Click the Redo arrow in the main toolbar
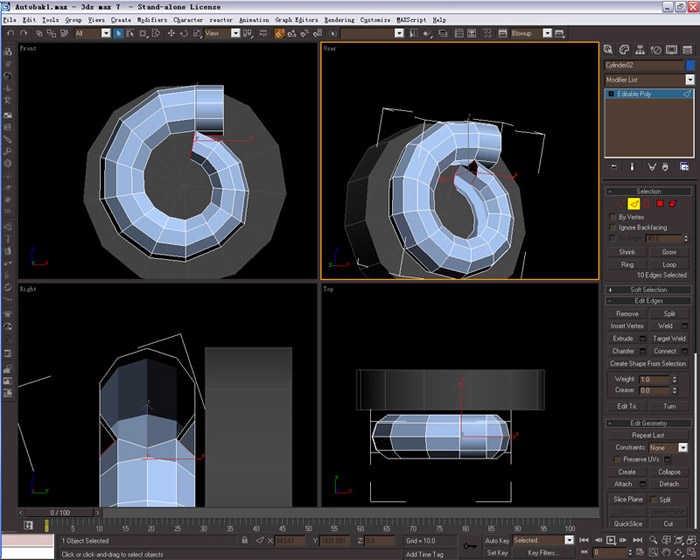The image size is (700, 560). [x=24, y=33]
